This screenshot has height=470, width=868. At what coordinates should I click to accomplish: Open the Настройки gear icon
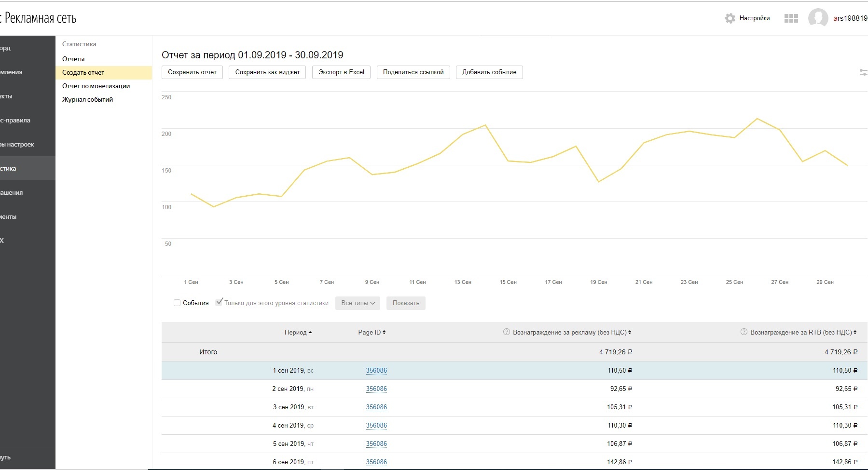730,18
